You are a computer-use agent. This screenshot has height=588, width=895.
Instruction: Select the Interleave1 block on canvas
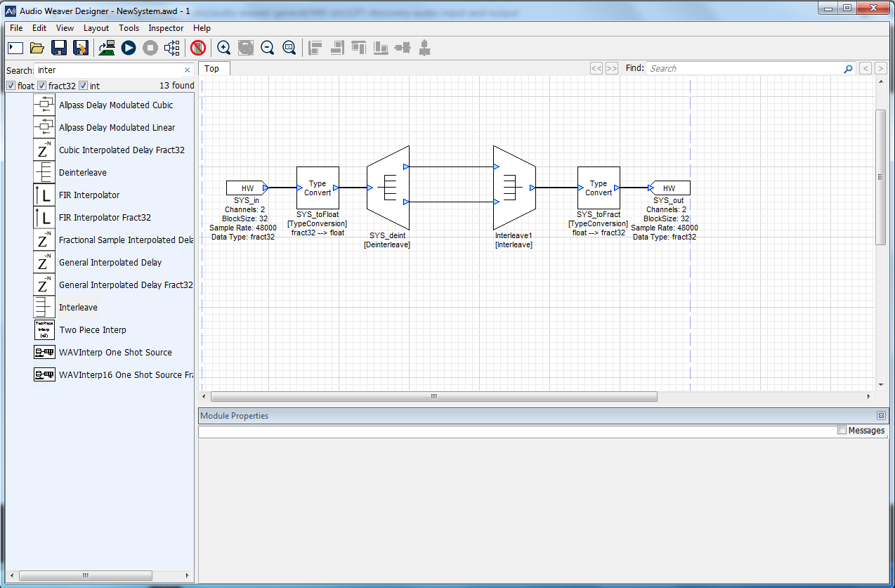[514, 188]
